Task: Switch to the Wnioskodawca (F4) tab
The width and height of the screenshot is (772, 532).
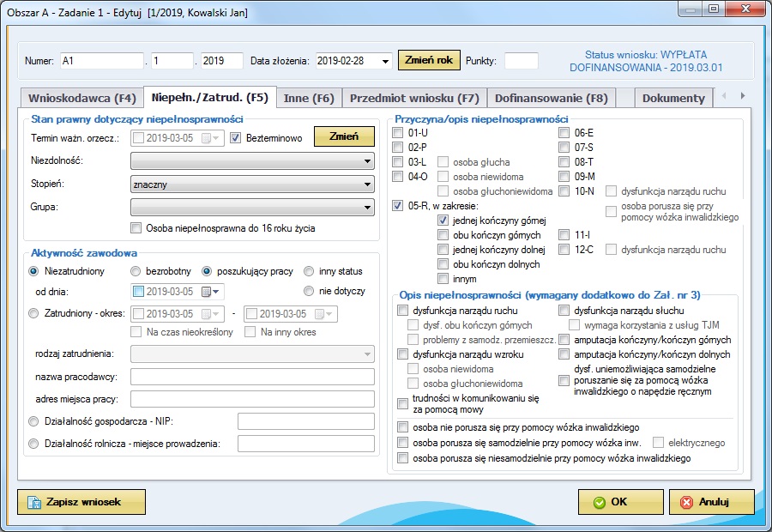Action: 82,98
